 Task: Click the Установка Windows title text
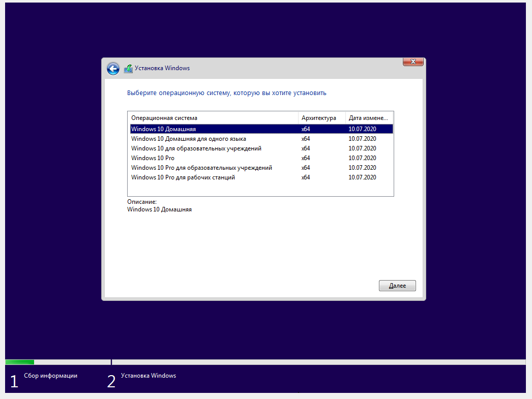pos(162,68)
